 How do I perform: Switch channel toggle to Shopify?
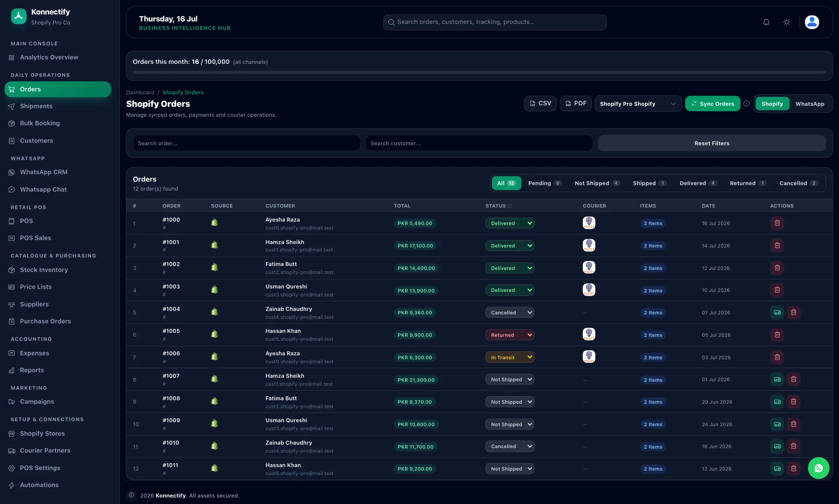[x=772, y=104]
